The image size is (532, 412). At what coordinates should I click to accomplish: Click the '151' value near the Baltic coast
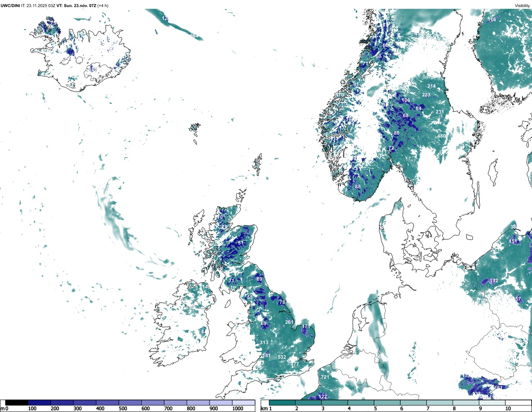click(513, 241)
